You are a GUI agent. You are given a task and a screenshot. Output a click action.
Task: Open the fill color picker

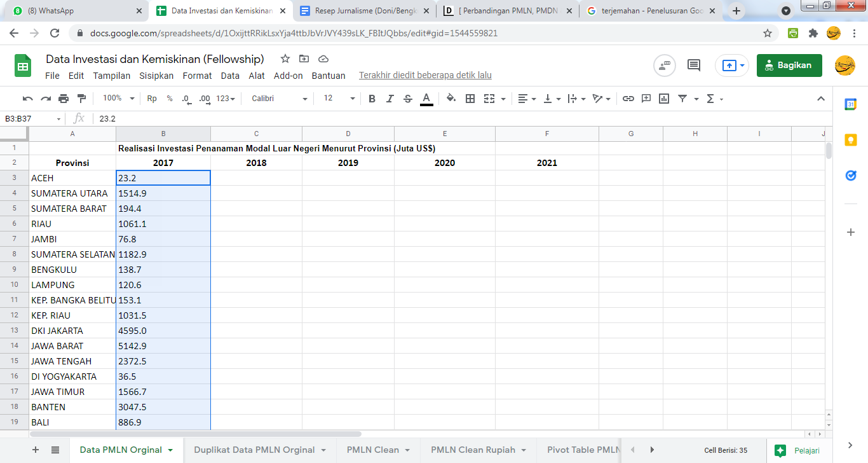pos(451,99)
